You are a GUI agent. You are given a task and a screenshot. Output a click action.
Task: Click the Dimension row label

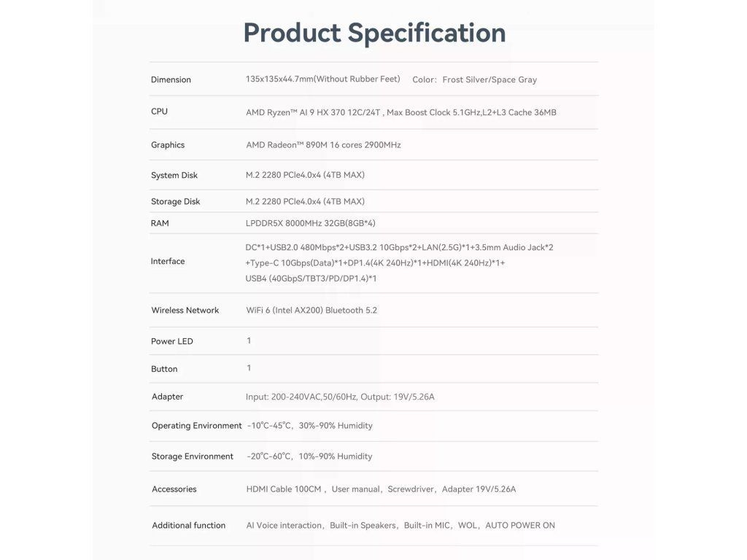click(171, 79)
